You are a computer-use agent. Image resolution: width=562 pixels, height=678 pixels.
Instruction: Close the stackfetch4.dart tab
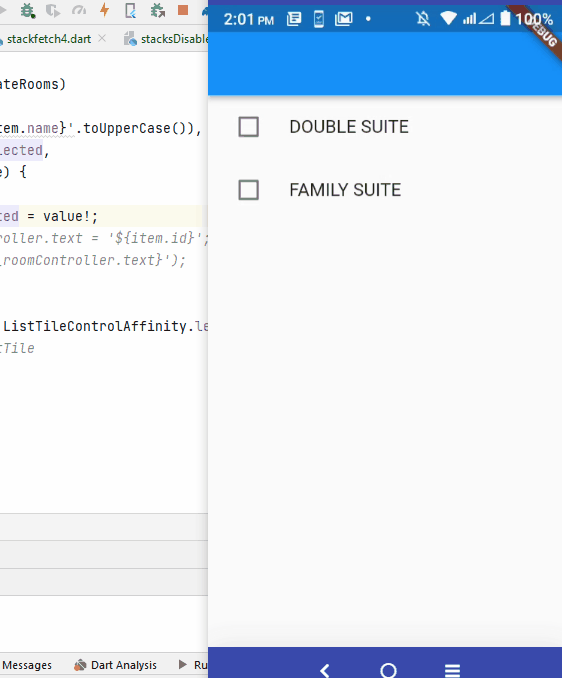(102, 38)
